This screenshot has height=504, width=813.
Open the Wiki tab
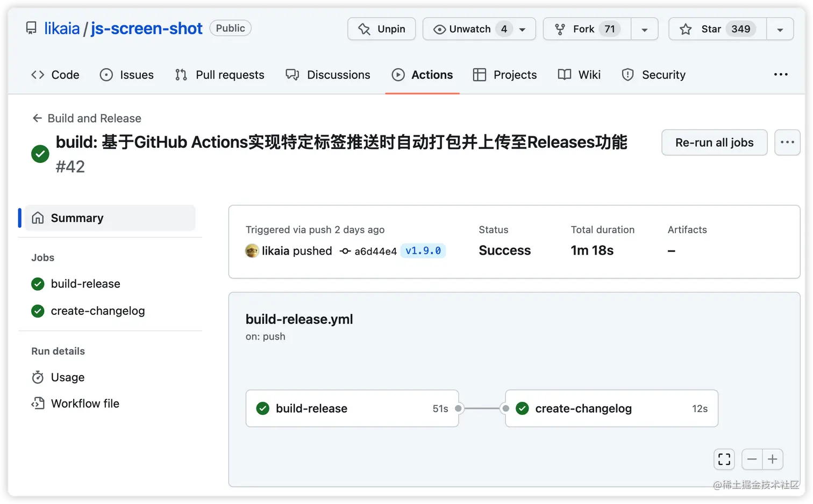click(x=579, y=75)
